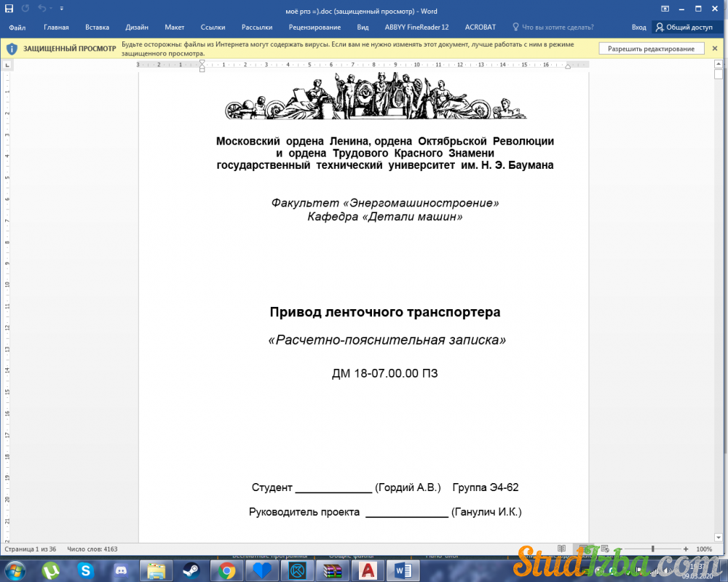Click the text 'Расчетно-пояснительная записка'

[387, 340]
